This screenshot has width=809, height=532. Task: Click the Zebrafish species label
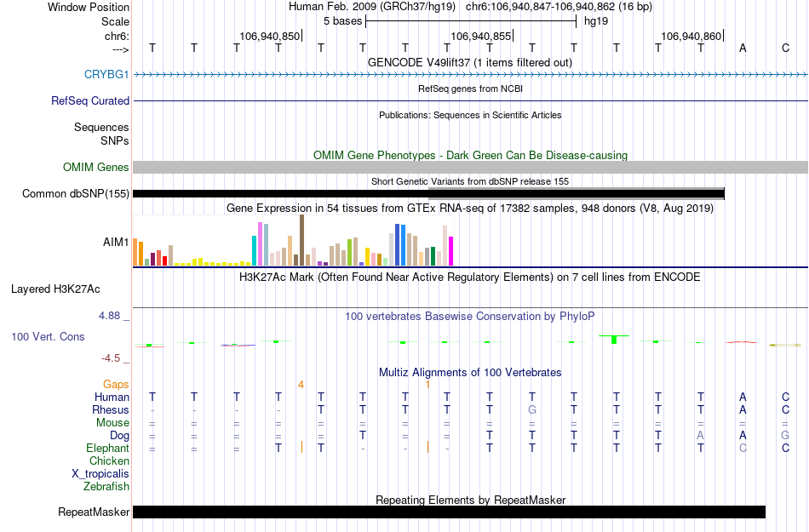point(106,486)
